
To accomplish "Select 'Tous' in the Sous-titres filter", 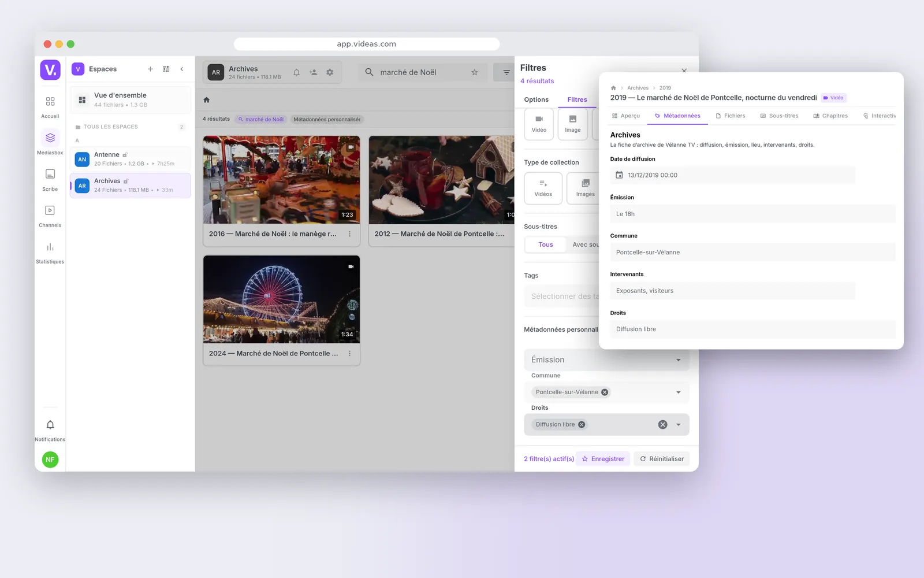I will click(546, 244).
